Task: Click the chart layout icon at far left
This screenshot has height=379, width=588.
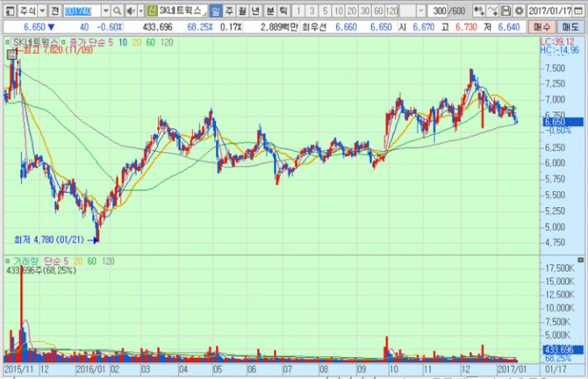Action: [7, 10]
